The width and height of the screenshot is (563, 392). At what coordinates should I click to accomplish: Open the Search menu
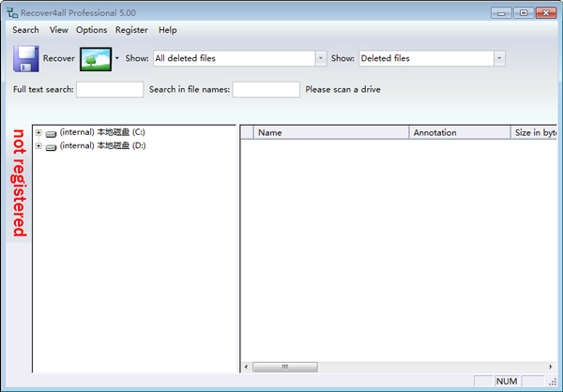(x=25, y=30)
